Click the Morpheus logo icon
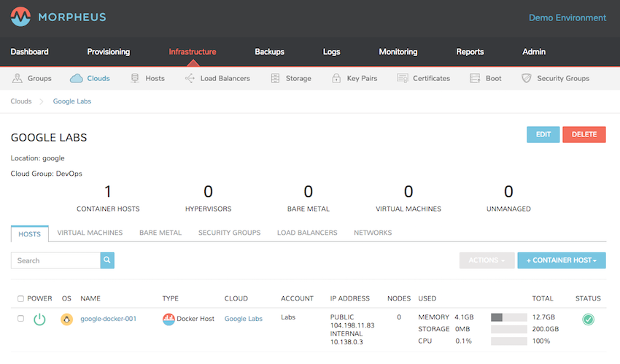Viewport: 620px width, 364px height. 20,17
